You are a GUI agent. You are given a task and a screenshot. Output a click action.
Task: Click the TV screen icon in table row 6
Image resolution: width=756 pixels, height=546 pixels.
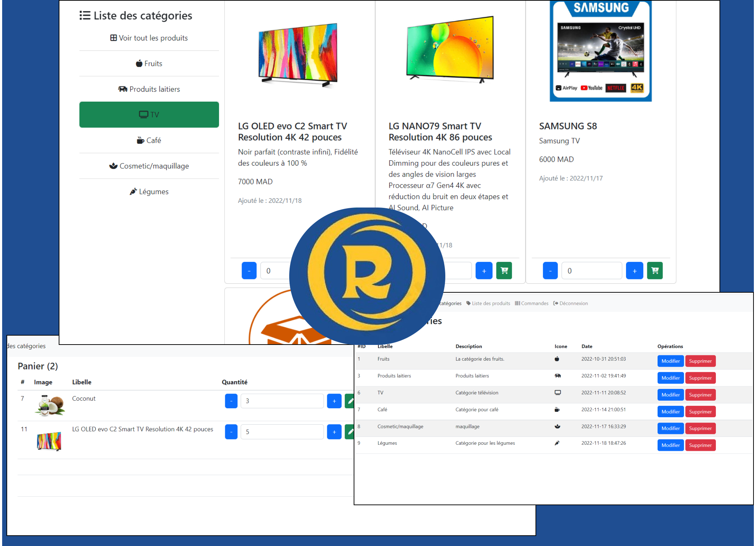point(558,393)
